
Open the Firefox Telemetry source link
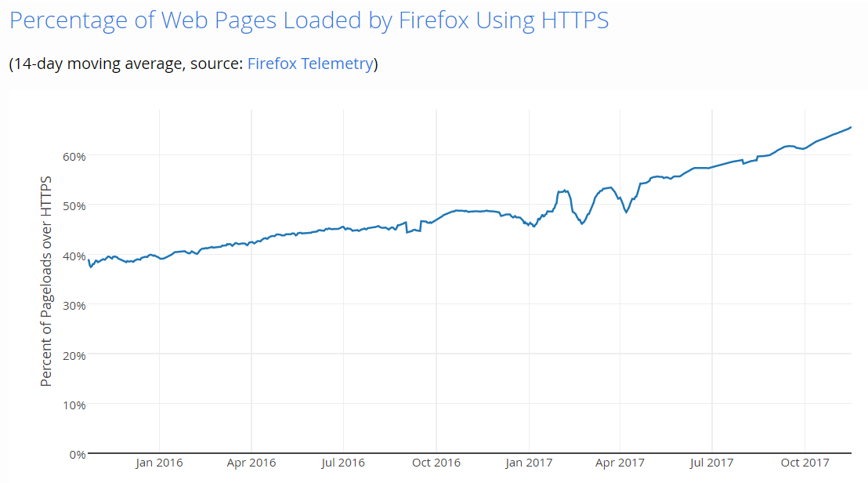pyautogui.click(x=310, y=64)
